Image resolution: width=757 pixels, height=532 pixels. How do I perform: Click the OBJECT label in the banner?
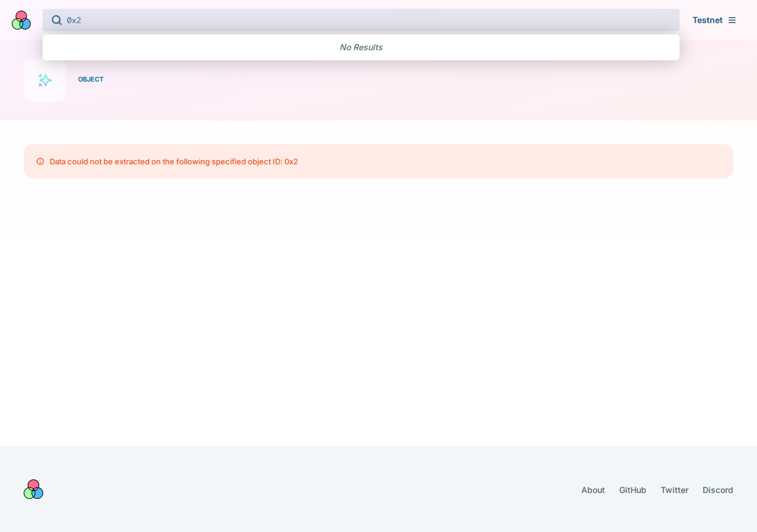[x=90, y=79]
